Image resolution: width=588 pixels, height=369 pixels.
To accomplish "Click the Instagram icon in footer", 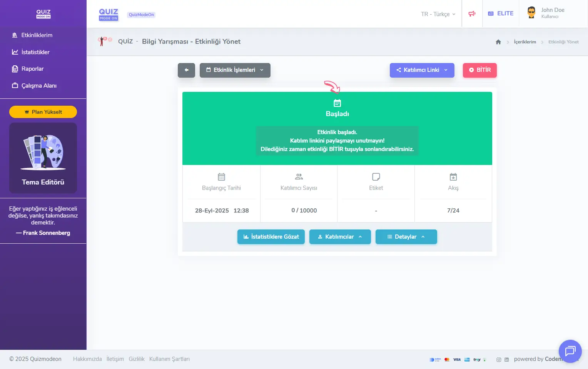I will tap(499, 359).
